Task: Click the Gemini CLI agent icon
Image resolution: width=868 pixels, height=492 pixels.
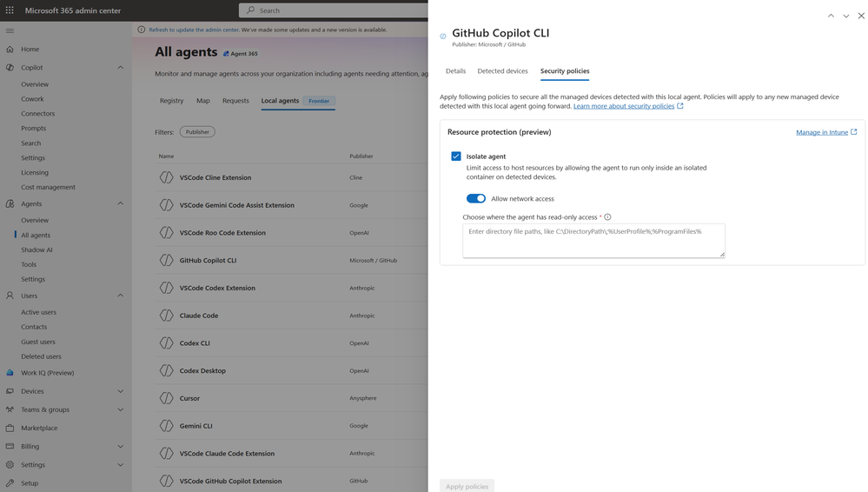Action: click(x=167, y=426)
